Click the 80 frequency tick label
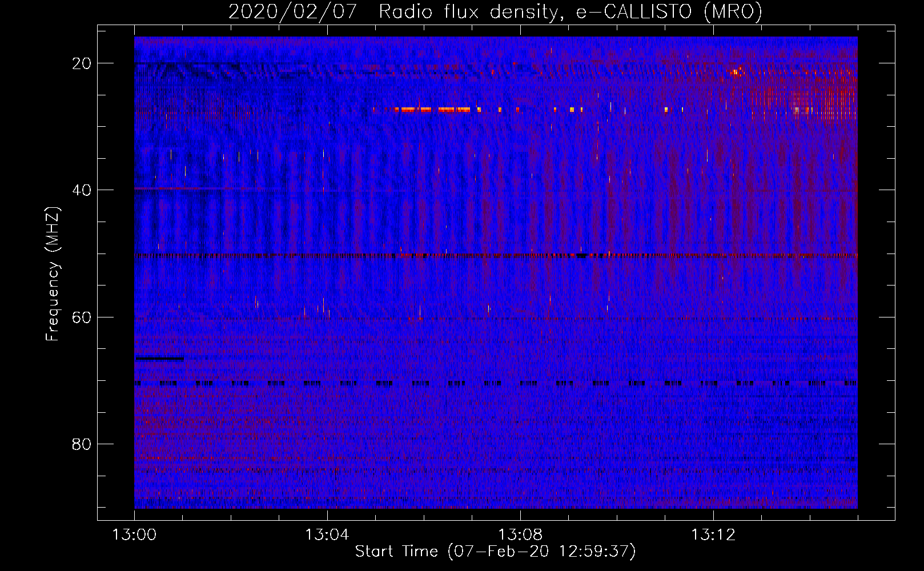924x571 pixels. (x=82, y=444)
